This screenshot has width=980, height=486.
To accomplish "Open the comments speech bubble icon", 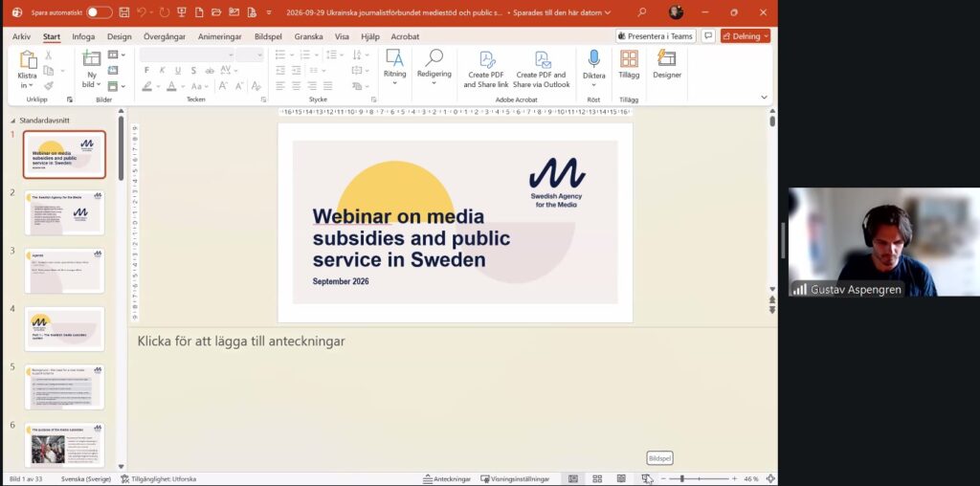I will (708, 36).
